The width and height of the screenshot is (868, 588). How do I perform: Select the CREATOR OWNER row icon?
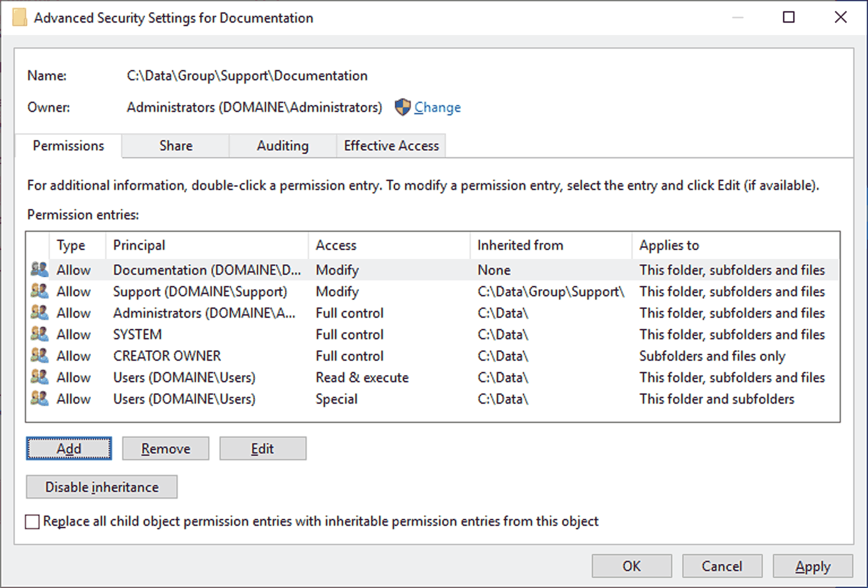(x=39, y=355)
